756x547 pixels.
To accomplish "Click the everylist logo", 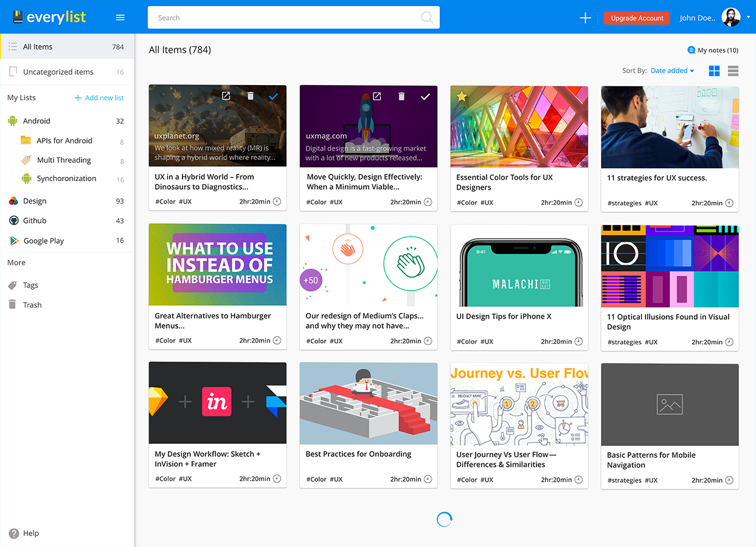I will click(49, 17).
